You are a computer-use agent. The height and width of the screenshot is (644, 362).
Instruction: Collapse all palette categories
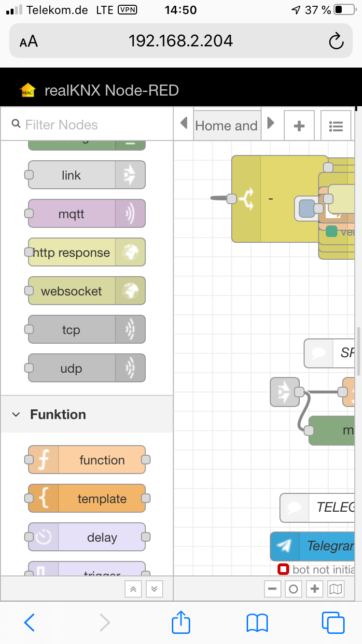[x=134, y=589]
